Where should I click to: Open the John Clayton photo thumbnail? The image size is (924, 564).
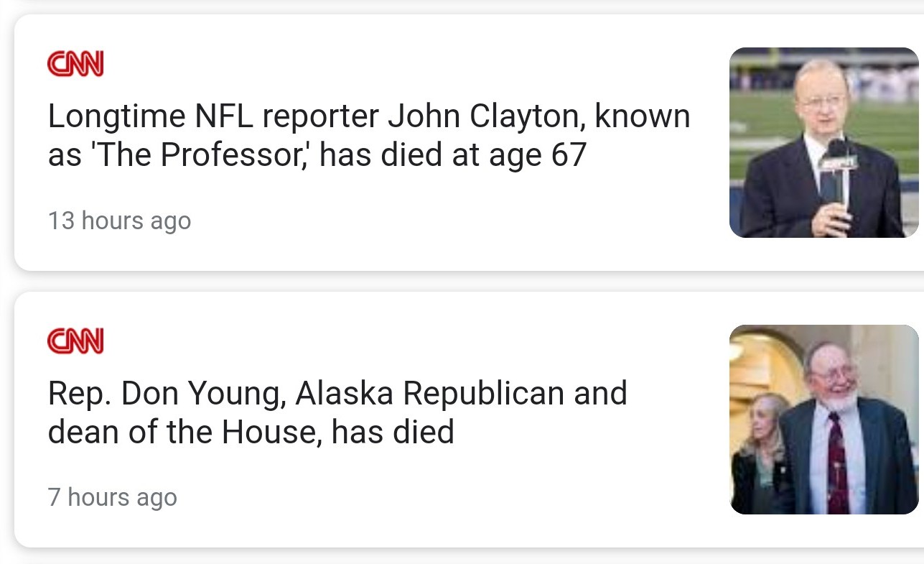pos(823,142)
